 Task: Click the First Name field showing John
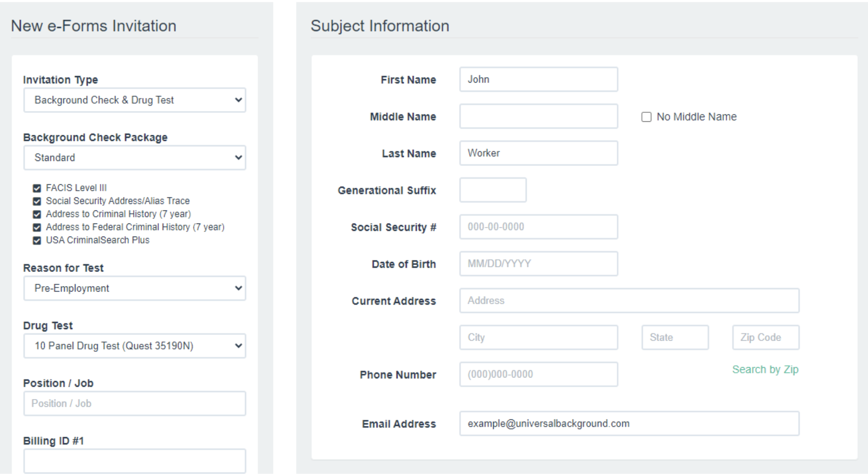(x=538, y=79)
